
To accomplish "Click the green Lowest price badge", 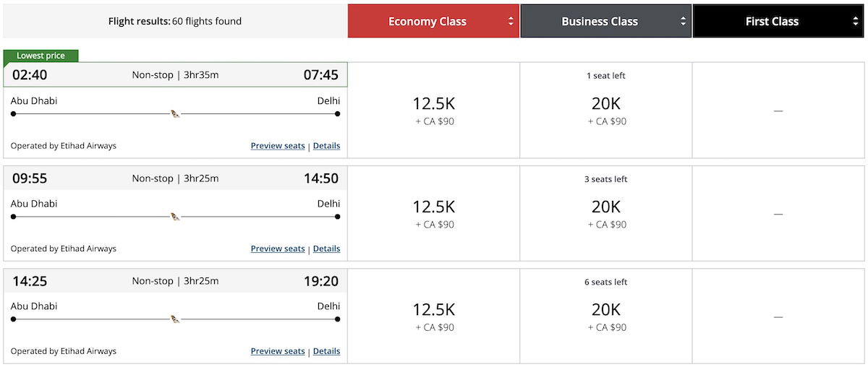I will pos(41,56).
